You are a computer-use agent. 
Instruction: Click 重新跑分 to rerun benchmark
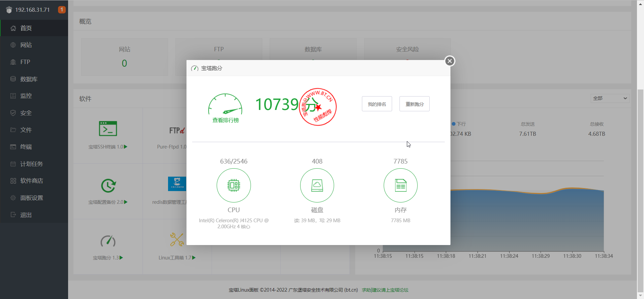pyautogui.click(x=415, y=104)
